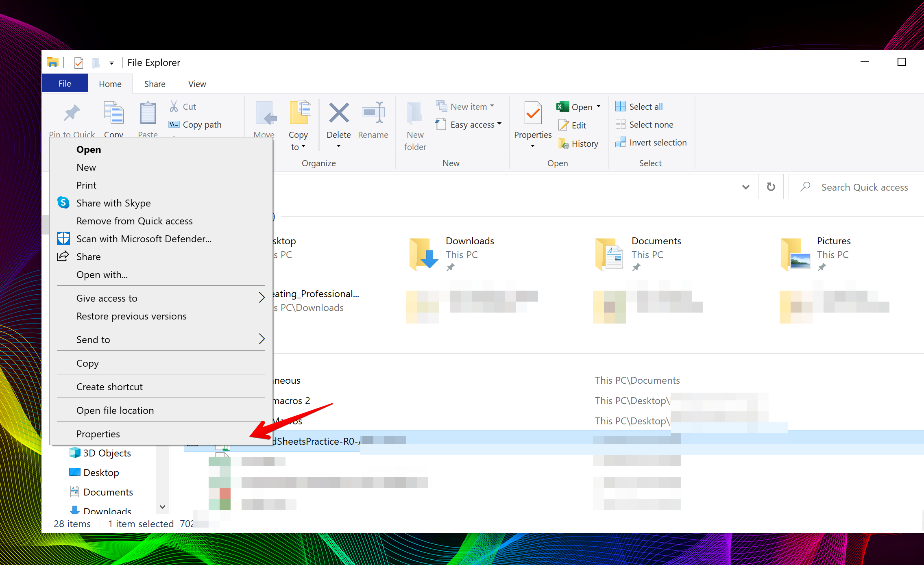The image size is (924, 565).
Task: Click the Edit icon in the ribbon
Action: 564,125
